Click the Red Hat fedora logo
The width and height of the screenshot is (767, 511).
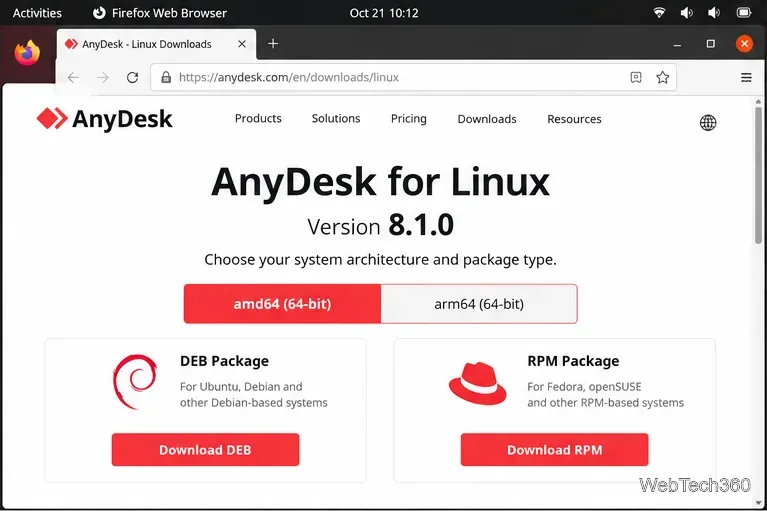477,383
